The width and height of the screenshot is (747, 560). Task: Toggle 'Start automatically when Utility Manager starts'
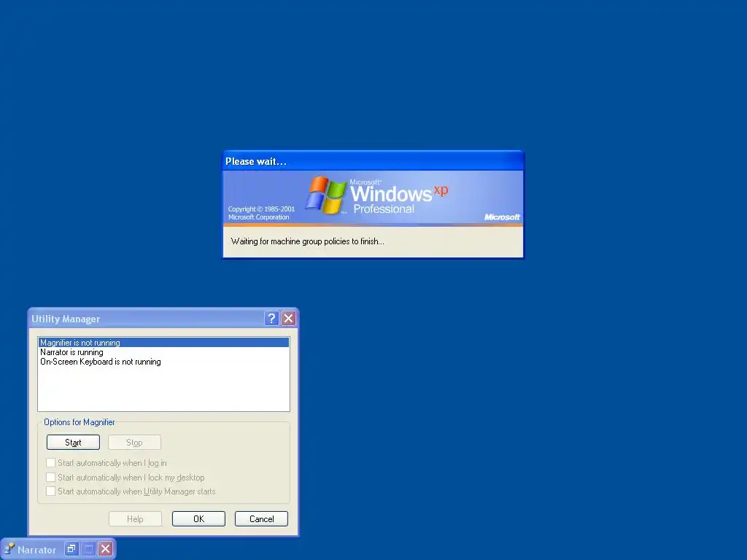pos(50,491)
